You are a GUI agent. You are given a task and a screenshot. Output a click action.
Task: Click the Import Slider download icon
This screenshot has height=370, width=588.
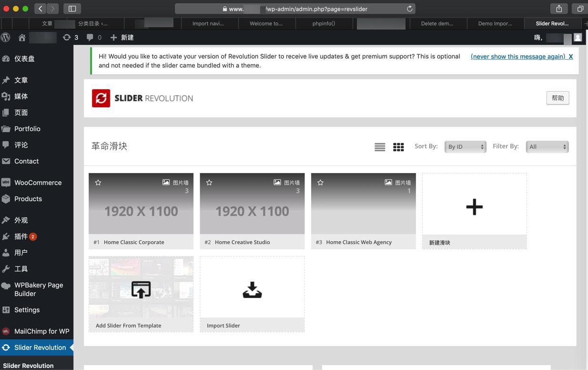(x=252, y=289)
